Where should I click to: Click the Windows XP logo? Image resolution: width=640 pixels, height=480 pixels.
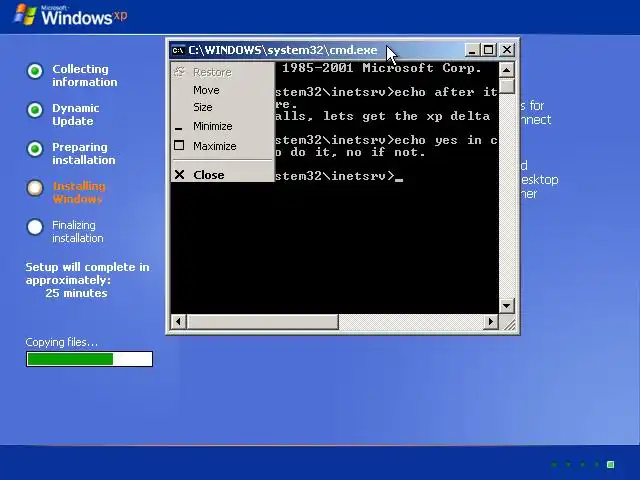tap(70, 15)
